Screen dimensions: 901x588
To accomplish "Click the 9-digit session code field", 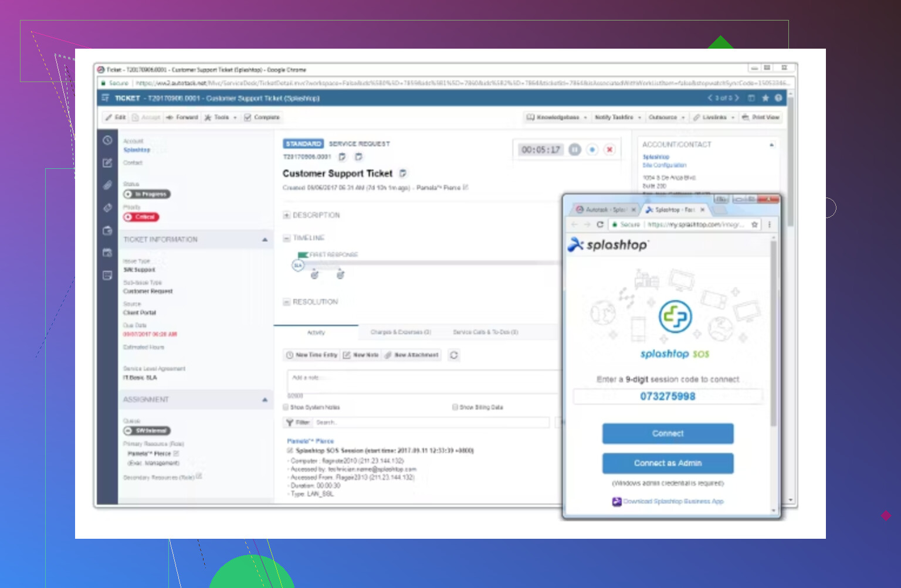I will 668,397.
